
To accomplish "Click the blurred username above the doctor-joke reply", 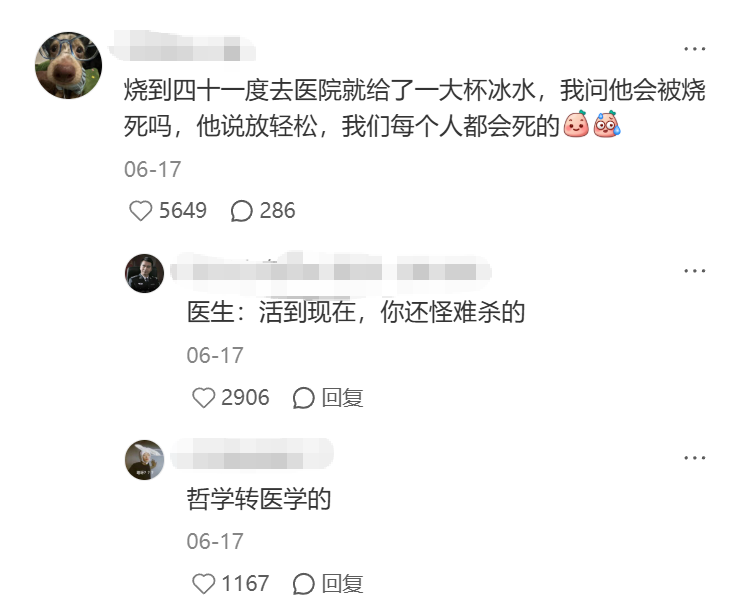I will pyautogui.click(x=330, y=272).
